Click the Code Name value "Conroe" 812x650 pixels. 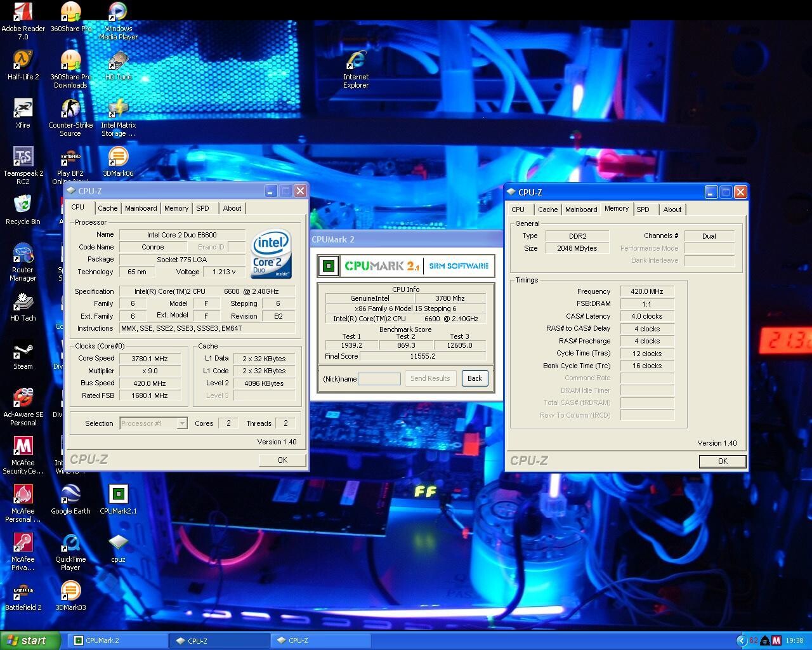tap(153, 247)
